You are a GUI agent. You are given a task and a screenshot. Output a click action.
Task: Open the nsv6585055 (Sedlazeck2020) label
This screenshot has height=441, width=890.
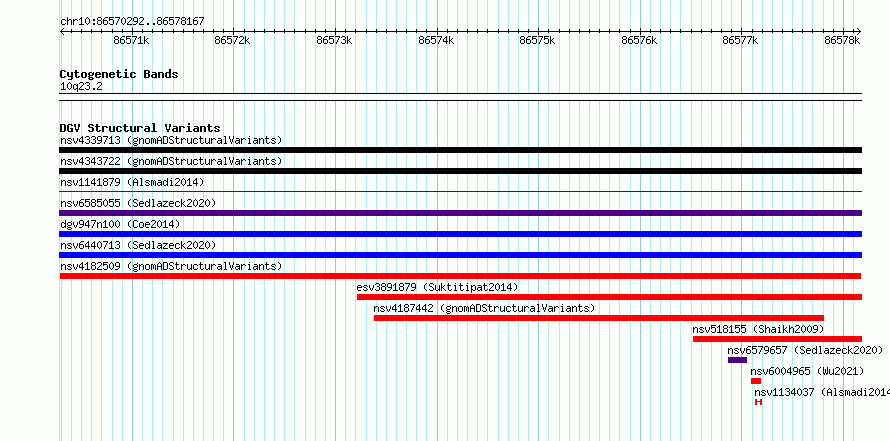138,203
